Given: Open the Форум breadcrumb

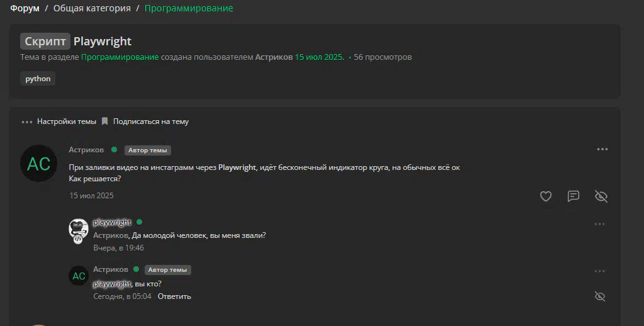Looking at the screenshot, I should [25, 8].
